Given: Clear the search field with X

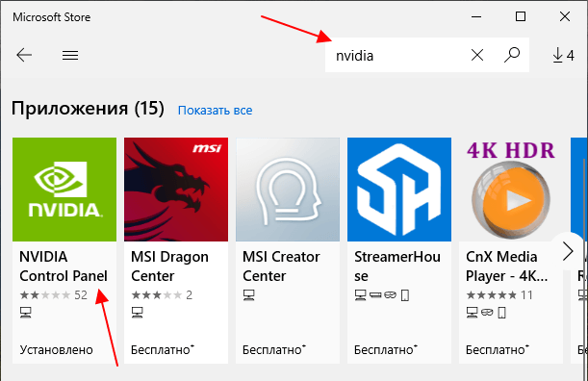Looking at the screenshot, I should (477, 56).
